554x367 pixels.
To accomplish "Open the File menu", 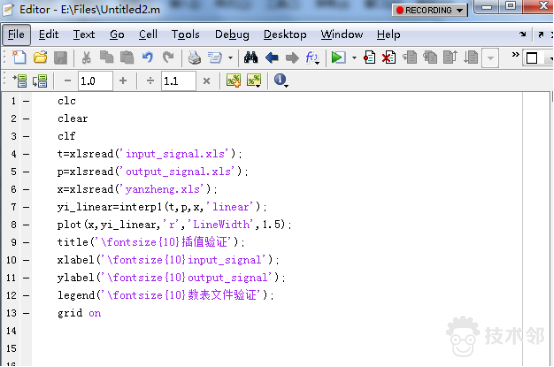I will [x=16, y=35].
